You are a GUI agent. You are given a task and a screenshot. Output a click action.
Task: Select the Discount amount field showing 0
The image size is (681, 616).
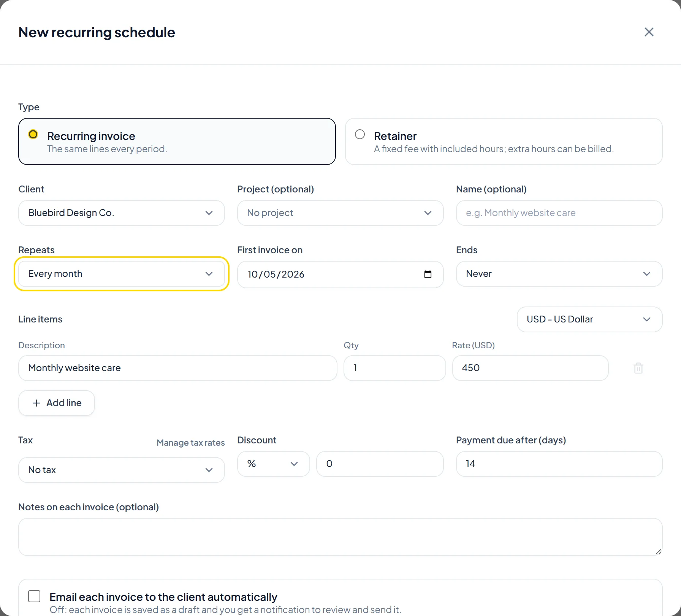(x=380, y=464)
